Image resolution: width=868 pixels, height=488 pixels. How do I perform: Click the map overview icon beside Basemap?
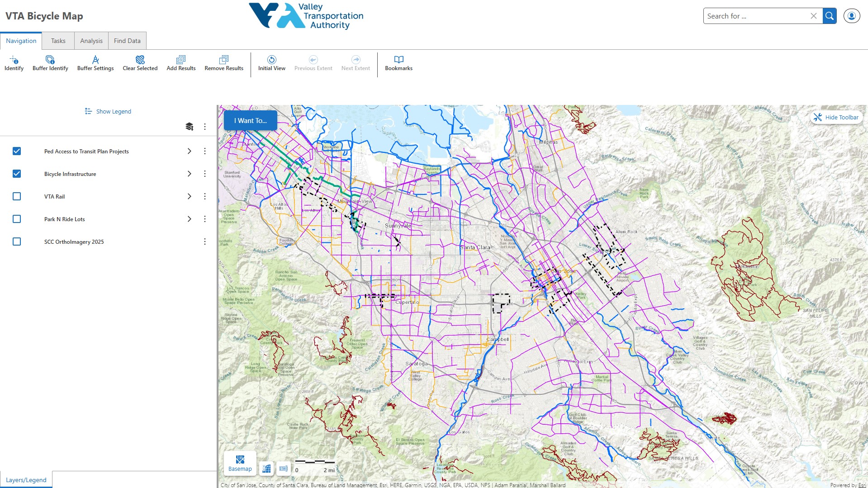point(267,469)
